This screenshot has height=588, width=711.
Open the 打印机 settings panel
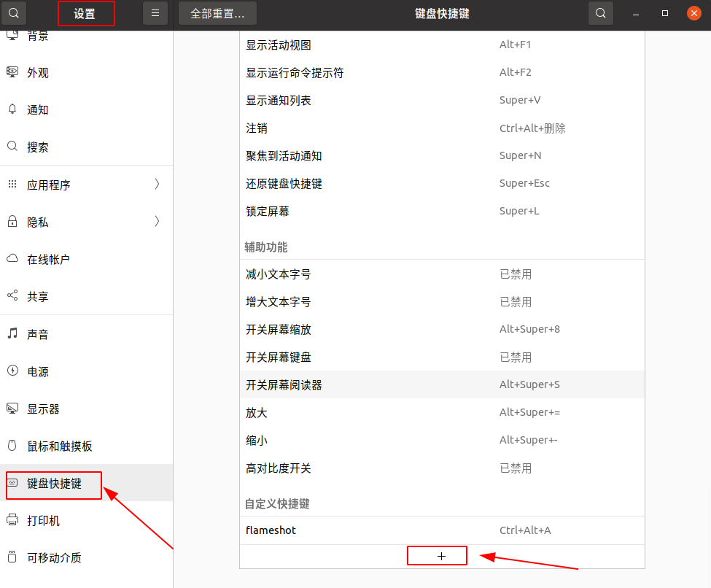[86, 520]
